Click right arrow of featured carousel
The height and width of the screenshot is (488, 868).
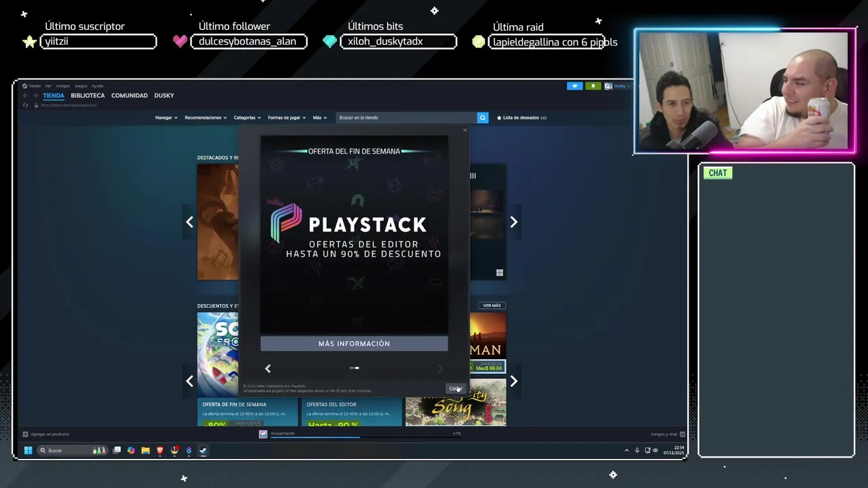(513, 222)
